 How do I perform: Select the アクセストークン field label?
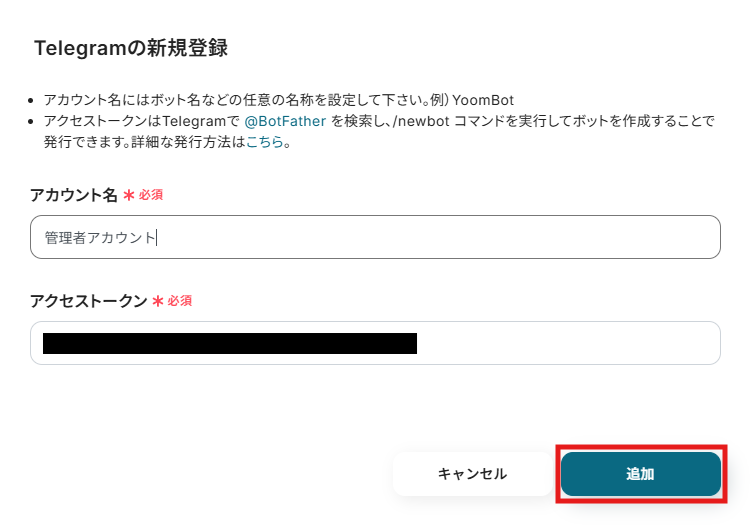89,301
